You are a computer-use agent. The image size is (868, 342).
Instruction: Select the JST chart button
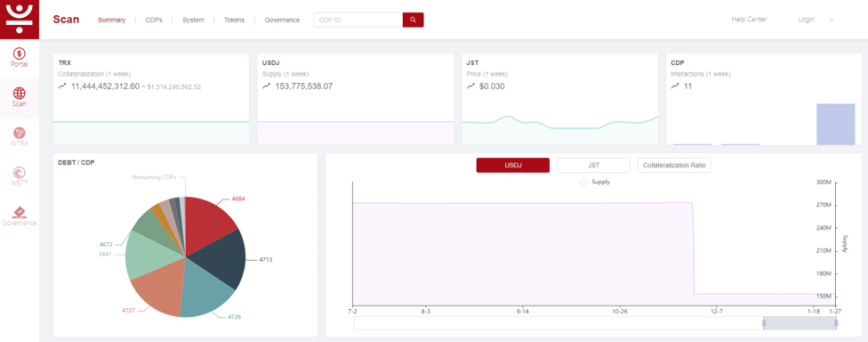(594, 165)
